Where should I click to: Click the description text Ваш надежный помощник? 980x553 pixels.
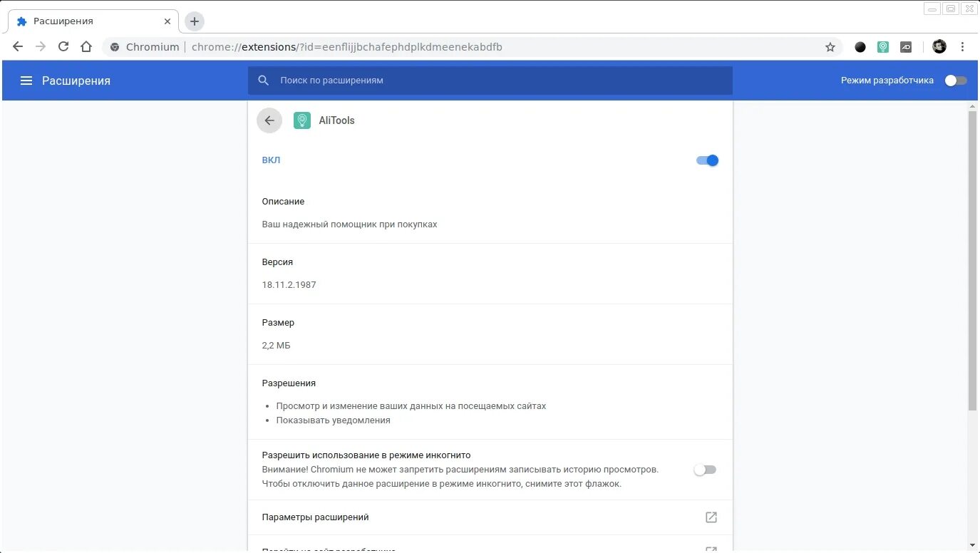click(349, 224)
